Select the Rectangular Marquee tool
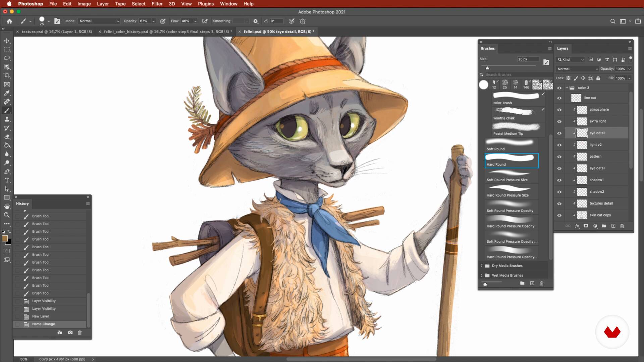This screenshot has height=362, width=644. tap(7, 50)
